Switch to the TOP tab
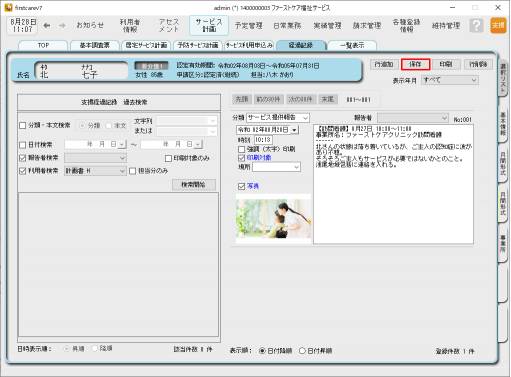This screenshot has height=377, width=511. point(43,45)
